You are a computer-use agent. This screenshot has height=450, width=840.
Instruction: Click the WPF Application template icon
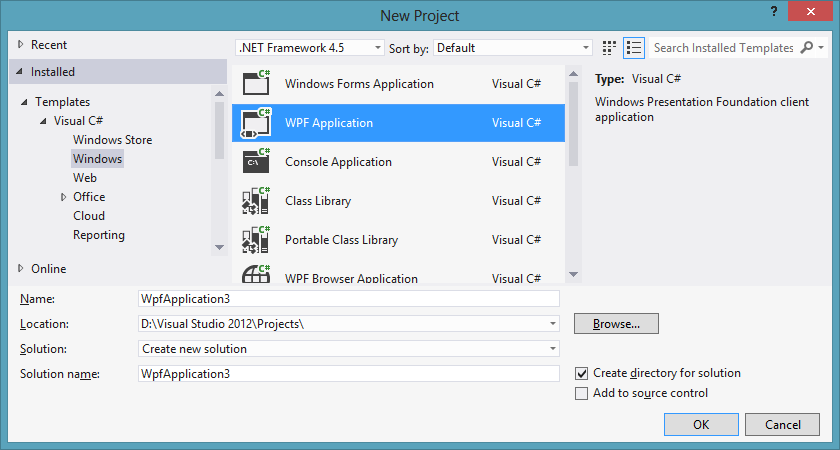[x=257, y=123]
